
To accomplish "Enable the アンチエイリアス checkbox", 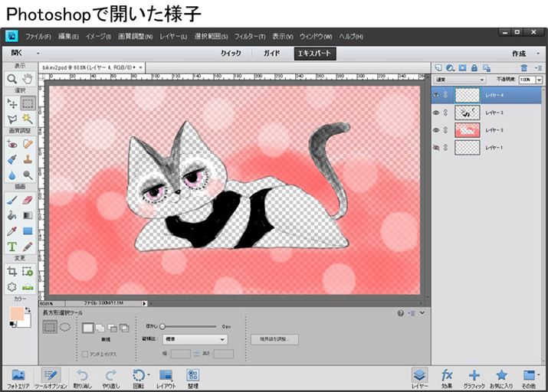I will coord(84,354).
